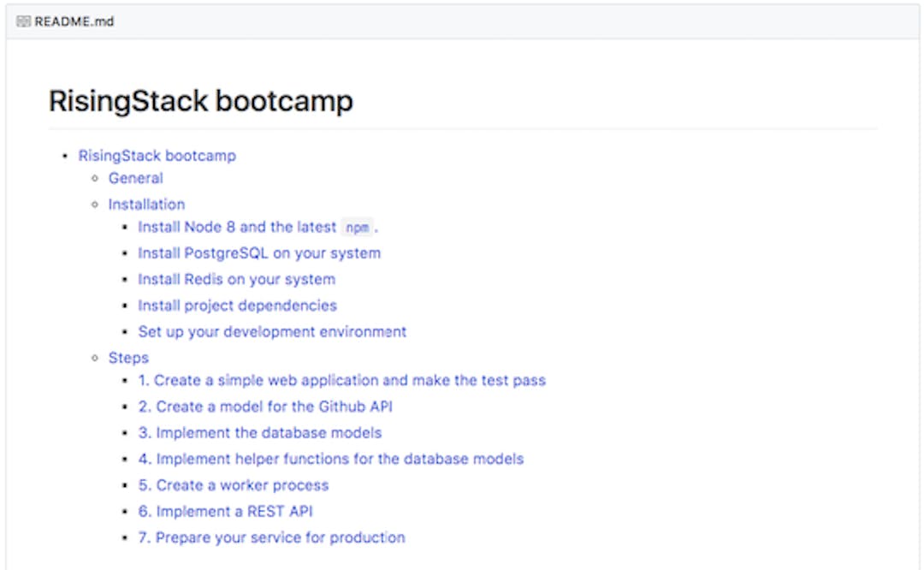This screenshot has height=570, width=924.
Task: Open step 2 Create a model for Github API
Action: coord(265,407)
